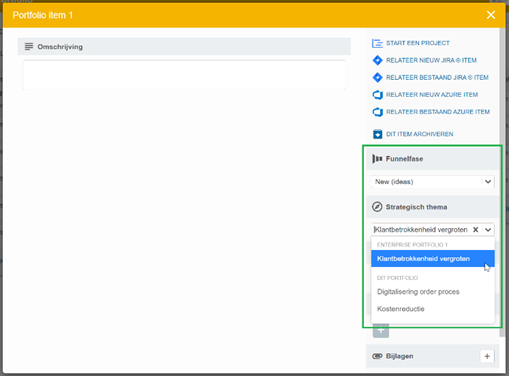
Task: Click the gray plus button below dropdown
Action: [381, 331]
